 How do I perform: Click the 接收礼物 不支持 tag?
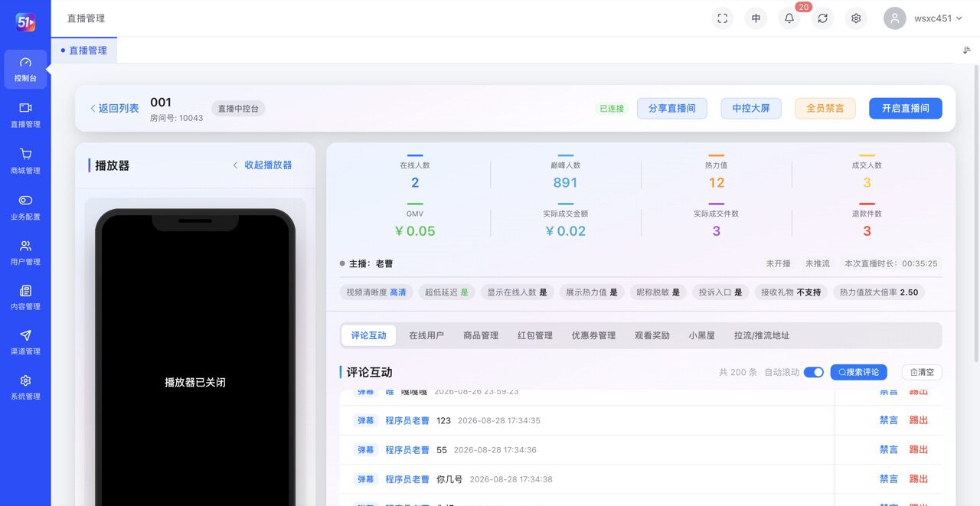click(x=791, y=292)
